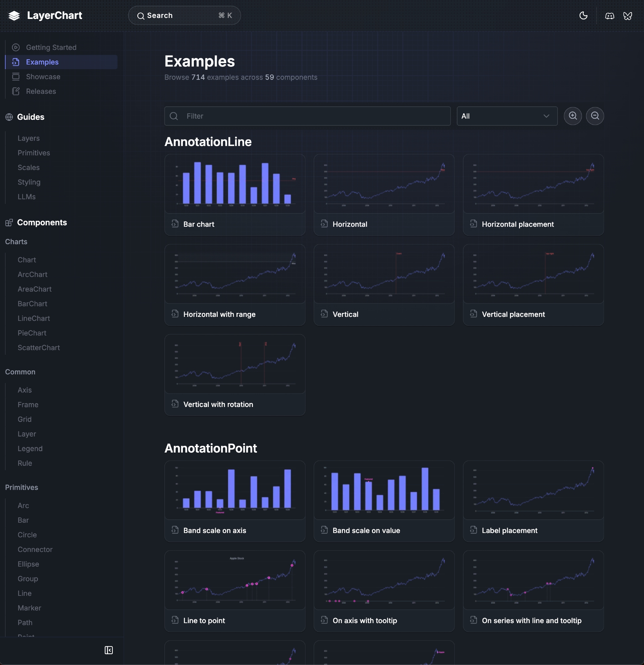Open the Search command palette box
The width and height of the screenshot is (644, 665).
pos(184,16)
